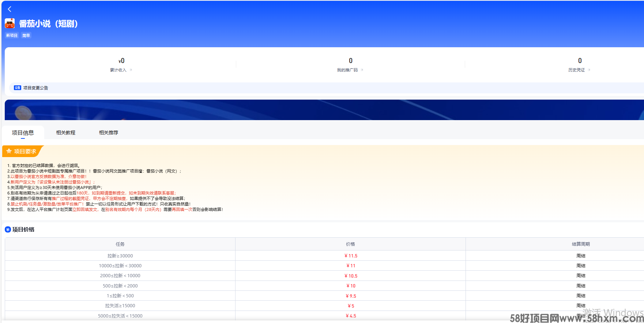Click the 项目要求 section header
Screen dimensions: 644x323
pyautogui.click(x=23, y=151)
